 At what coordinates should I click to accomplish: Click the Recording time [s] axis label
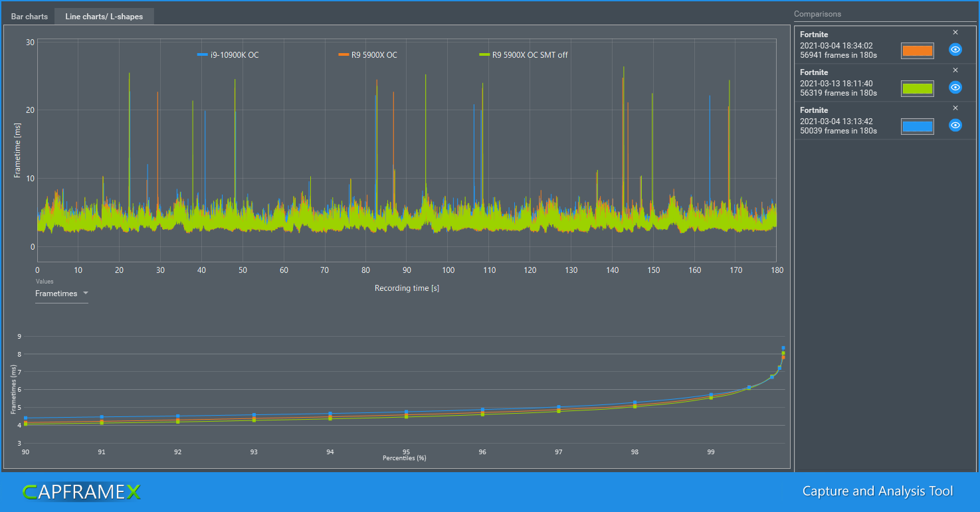pyautogui.click(x=407, y=288)
